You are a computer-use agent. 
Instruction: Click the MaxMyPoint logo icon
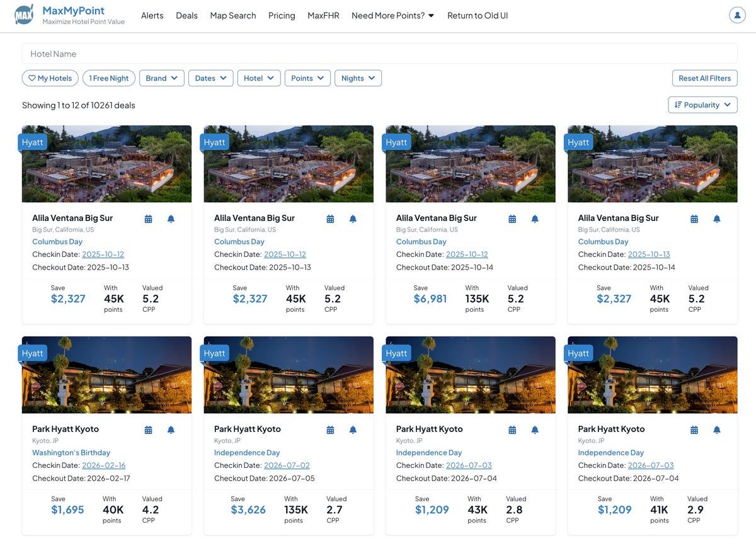24,15
